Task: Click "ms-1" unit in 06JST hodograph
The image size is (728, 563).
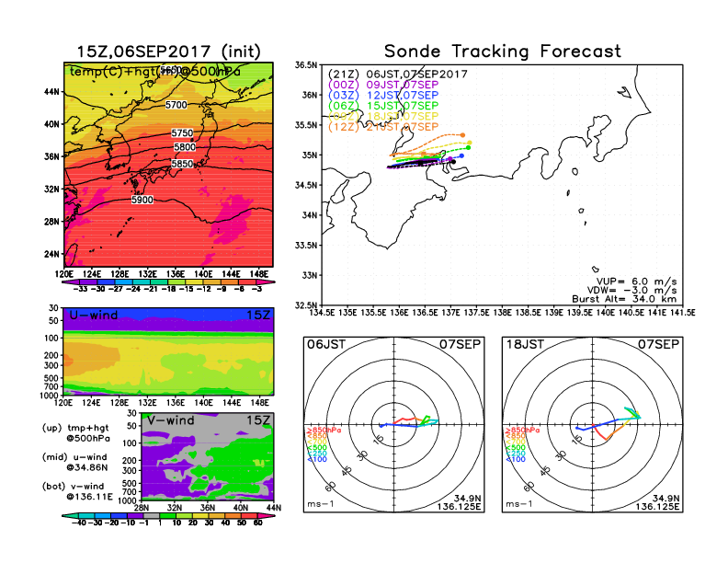Action: point(321,504)
